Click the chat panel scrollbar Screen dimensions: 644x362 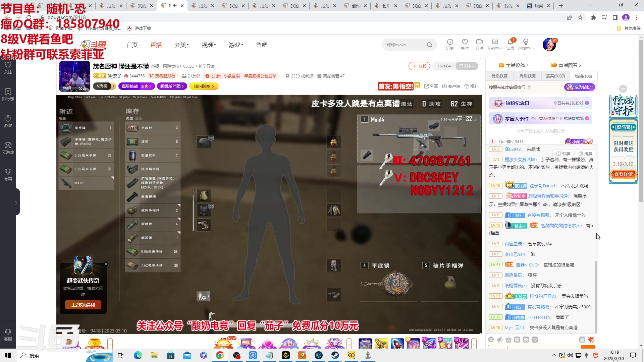coord(596,297)
